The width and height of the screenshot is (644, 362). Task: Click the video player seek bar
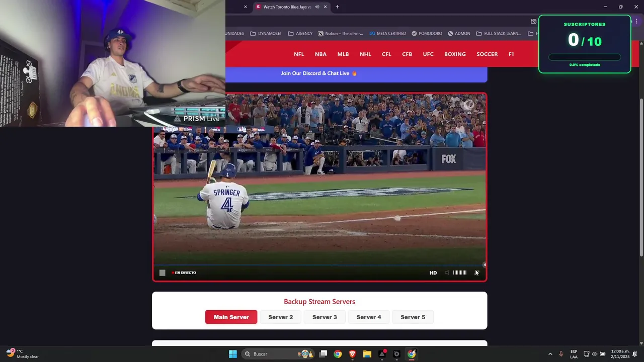(x=319, y=265)
